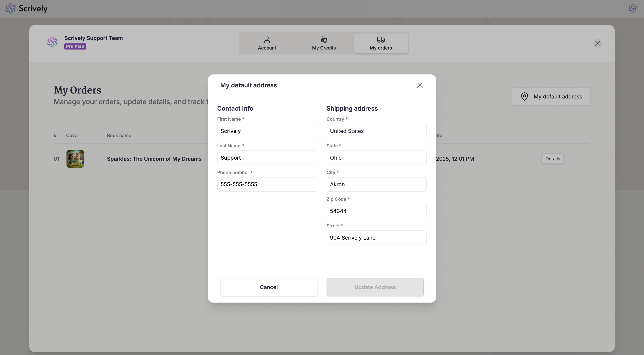Click the First Name input field

click(x=267, y=131)
